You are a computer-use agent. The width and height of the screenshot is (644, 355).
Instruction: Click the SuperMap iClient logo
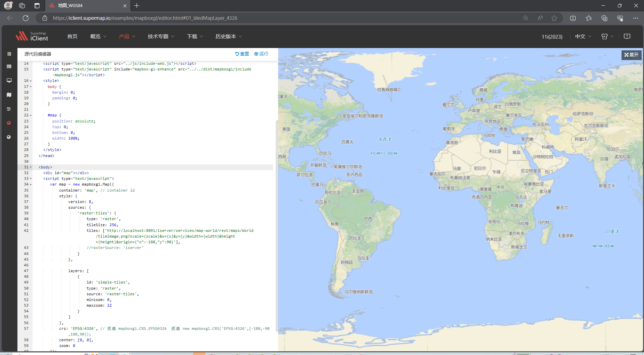click(32, 36)
